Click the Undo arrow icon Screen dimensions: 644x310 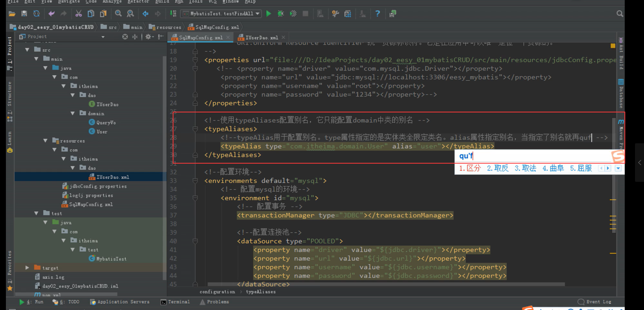[x=51, y=13]
